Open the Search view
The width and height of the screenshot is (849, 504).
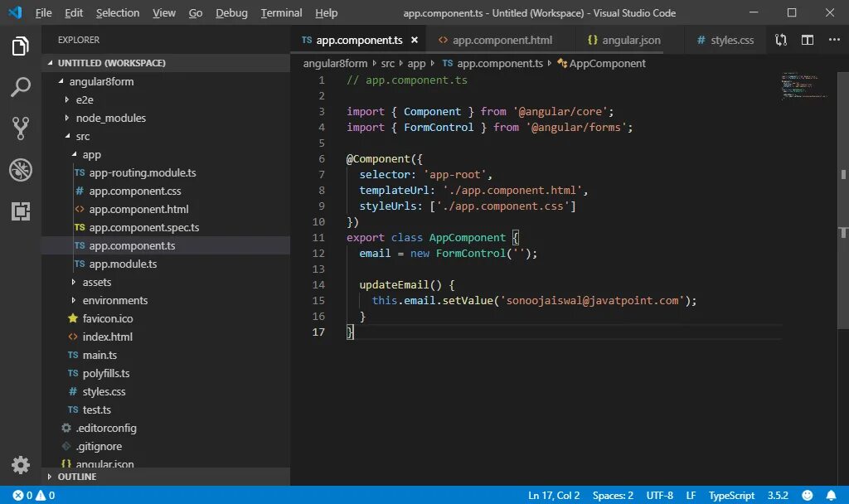[x=21, y=87]
